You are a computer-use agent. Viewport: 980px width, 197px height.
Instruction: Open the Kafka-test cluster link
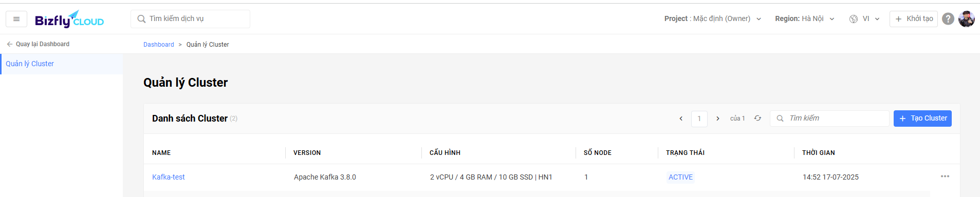pos(169,177)
